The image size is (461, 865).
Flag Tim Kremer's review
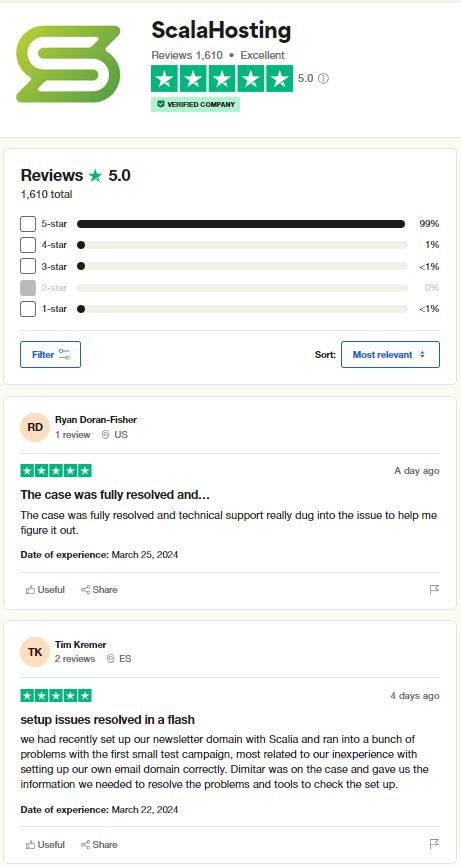(434, 844)
